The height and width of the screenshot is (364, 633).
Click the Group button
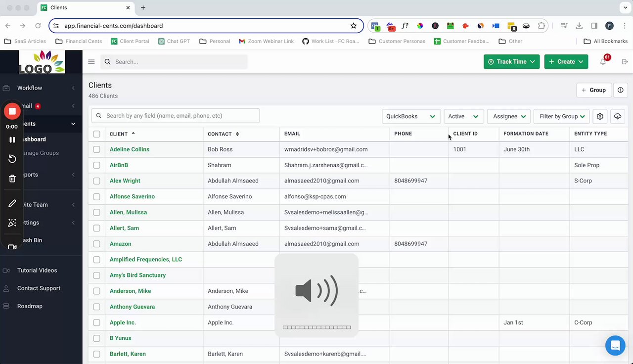(x=594, y=90)
